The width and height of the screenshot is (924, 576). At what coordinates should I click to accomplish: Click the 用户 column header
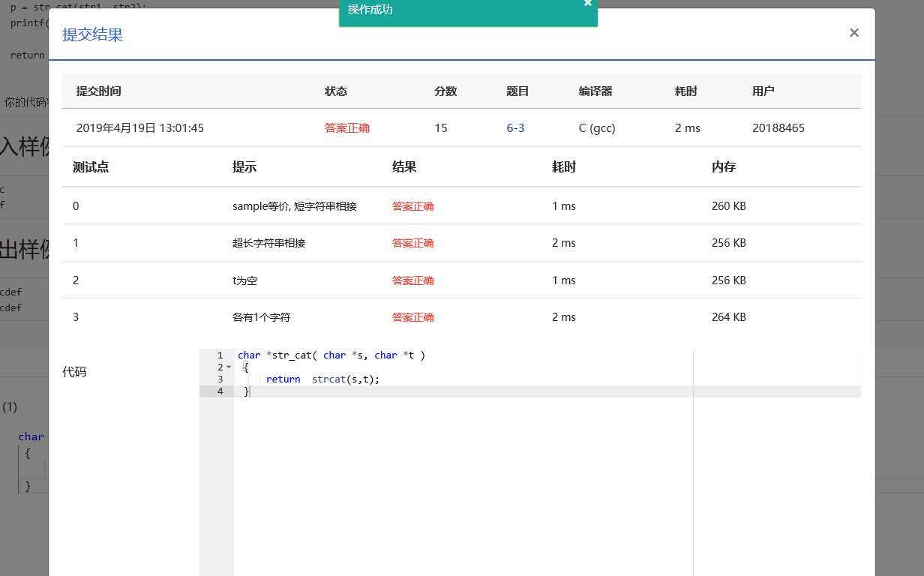pyautogui.click(x=763, y=91)
